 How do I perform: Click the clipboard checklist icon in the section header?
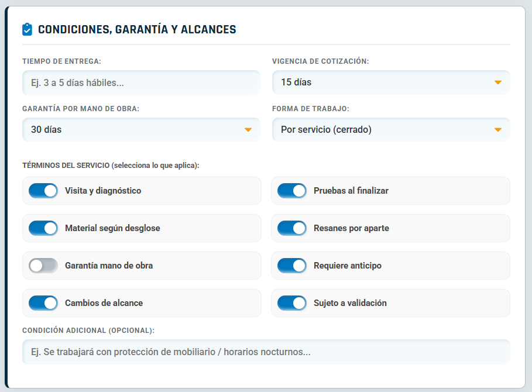pos(27,29)
